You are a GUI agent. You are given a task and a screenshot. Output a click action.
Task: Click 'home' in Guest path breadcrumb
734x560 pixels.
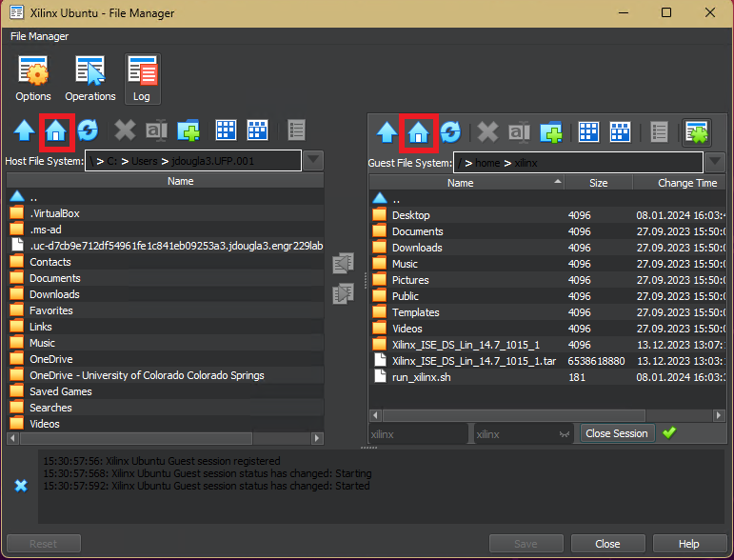[487, 163]
